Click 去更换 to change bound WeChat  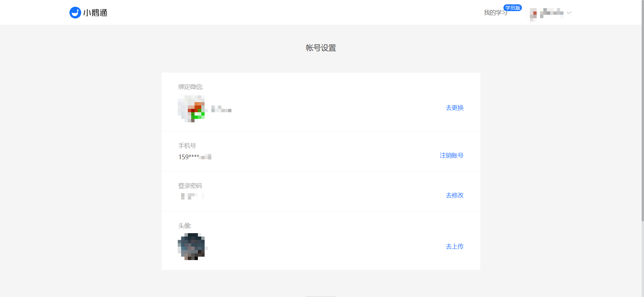[x=454, y=108]
